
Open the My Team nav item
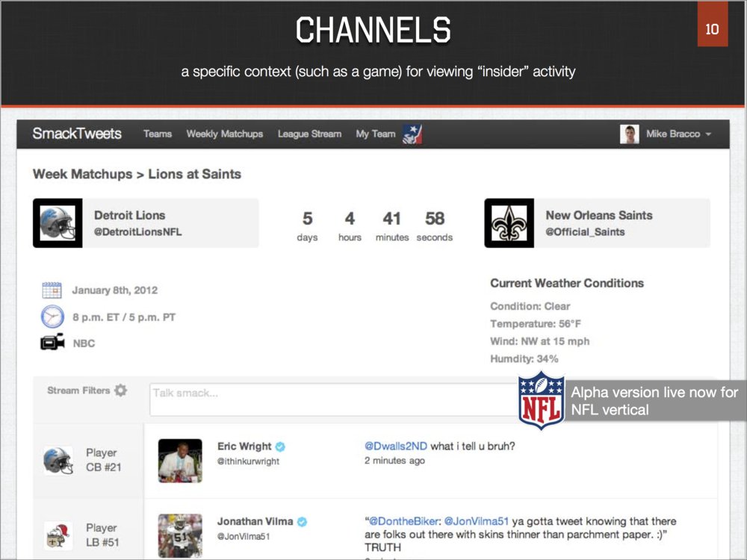[376, 134]
